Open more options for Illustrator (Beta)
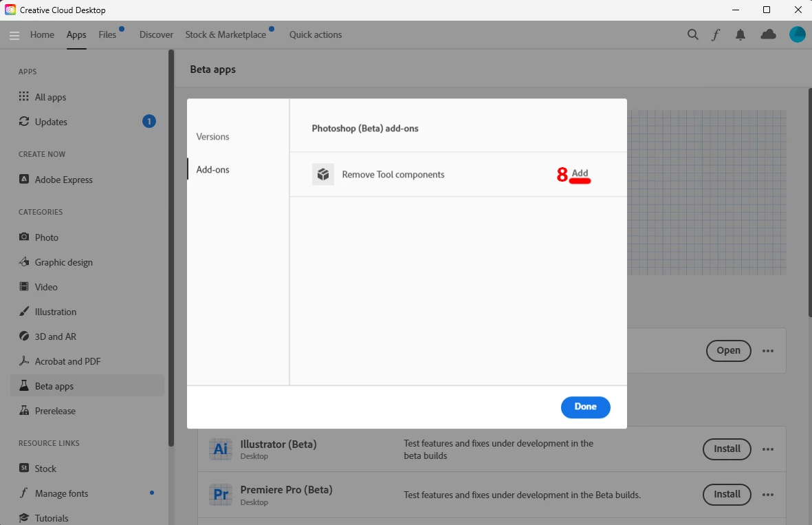The height and width of the screenshot is (525, 812). pos(768,449)
